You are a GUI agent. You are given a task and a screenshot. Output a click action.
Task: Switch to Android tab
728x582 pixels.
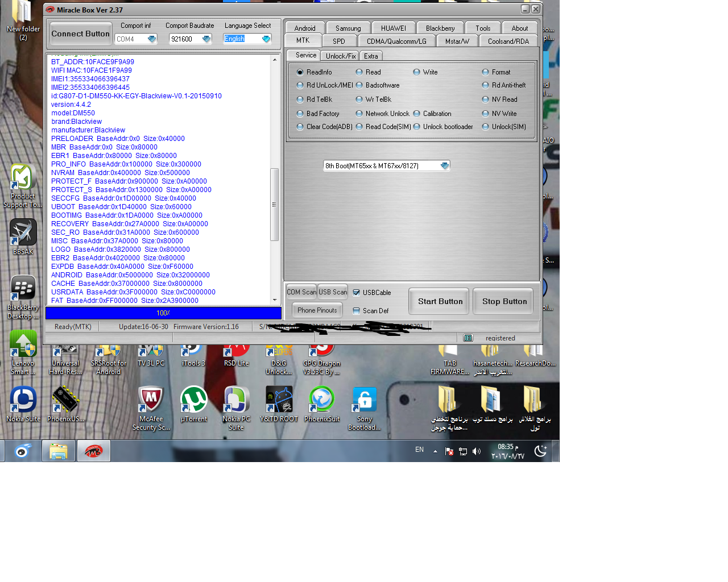pos(305,28)
